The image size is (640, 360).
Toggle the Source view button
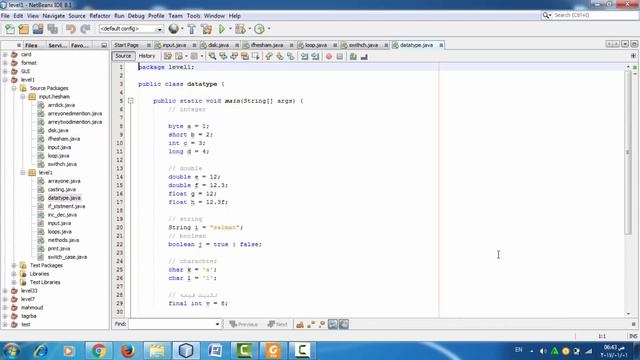point(123,56)
